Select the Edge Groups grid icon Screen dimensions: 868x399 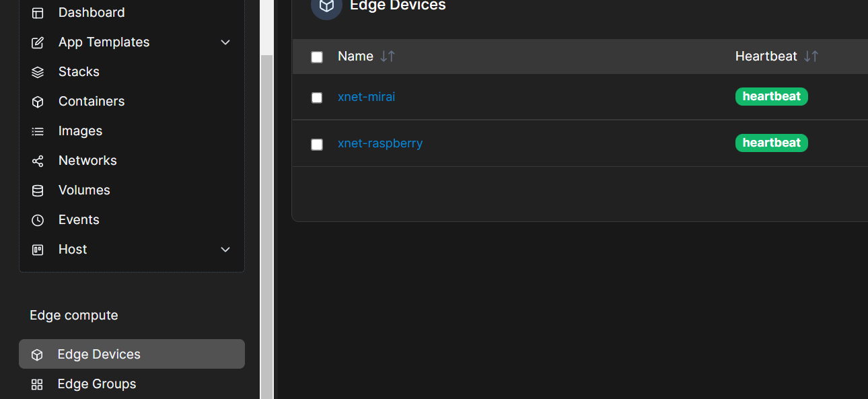[x=36, y=384]
